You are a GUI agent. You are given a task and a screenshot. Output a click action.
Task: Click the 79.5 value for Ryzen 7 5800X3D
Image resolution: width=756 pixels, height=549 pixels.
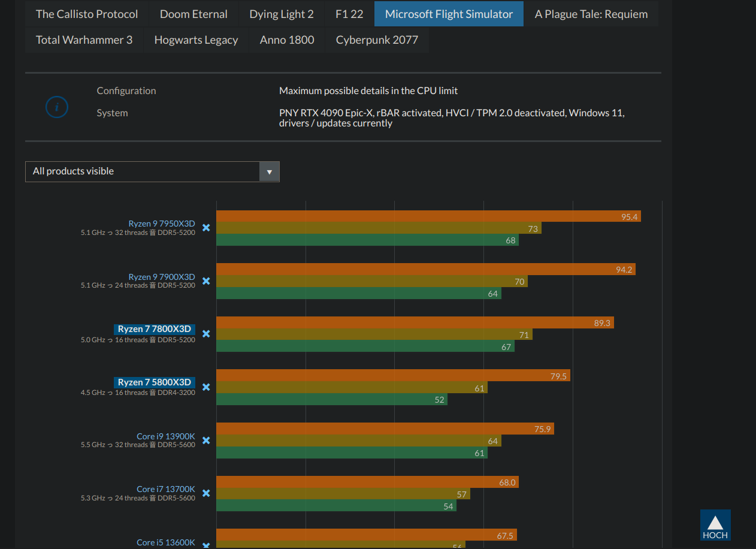pyautogui.click(x=559, y=376)
